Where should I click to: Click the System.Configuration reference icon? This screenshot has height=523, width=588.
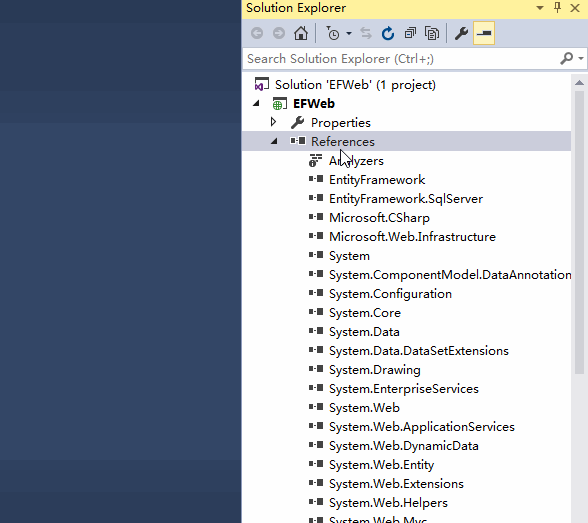pos(316,293)
